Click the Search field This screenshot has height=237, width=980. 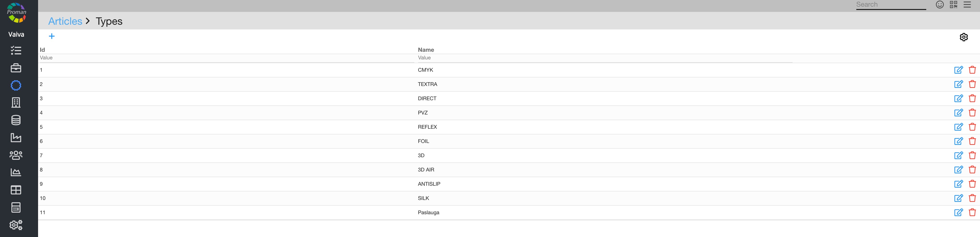point(891,5)
